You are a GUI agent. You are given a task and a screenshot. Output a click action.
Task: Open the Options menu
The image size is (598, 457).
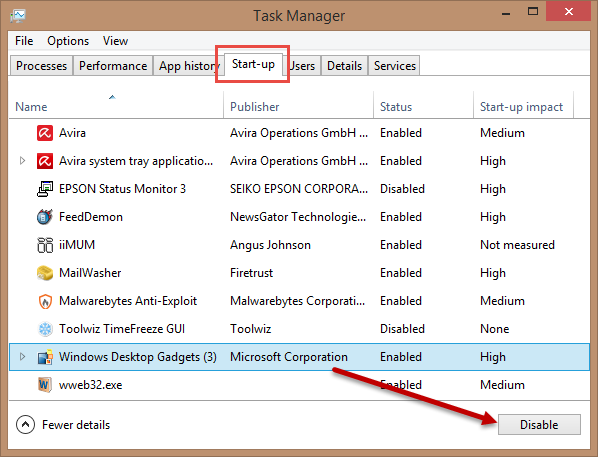point(68,41)
